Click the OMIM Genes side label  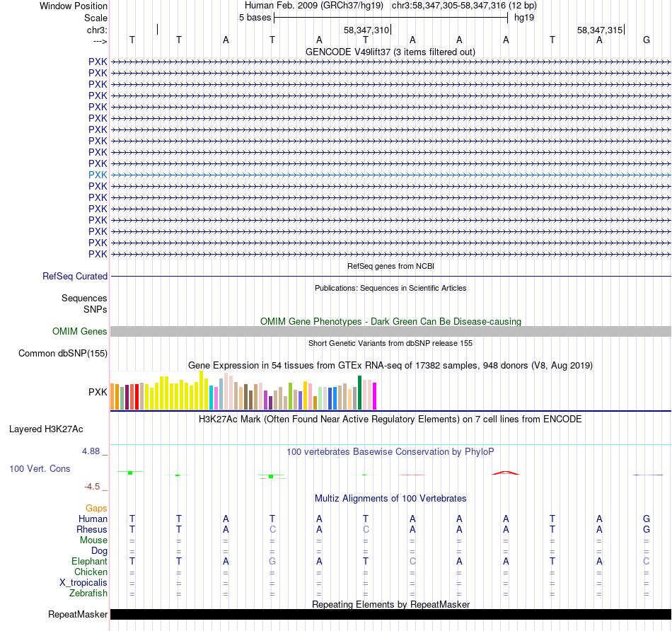click(x=79, y=331)
